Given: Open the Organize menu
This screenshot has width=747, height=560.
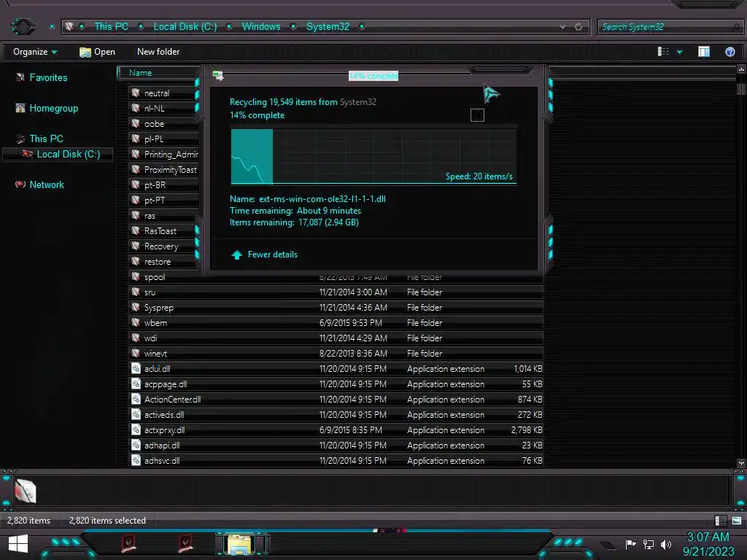Looking at the screenshot, I should pyautogui.click(x=35, y=52).
